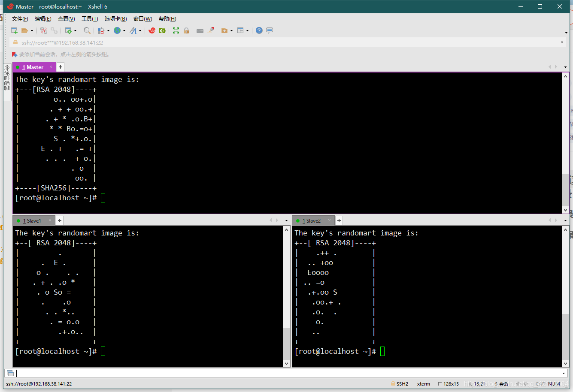Launch Xftp with the green toolbar icon
The image size is (573, 392).
point(162,30)
